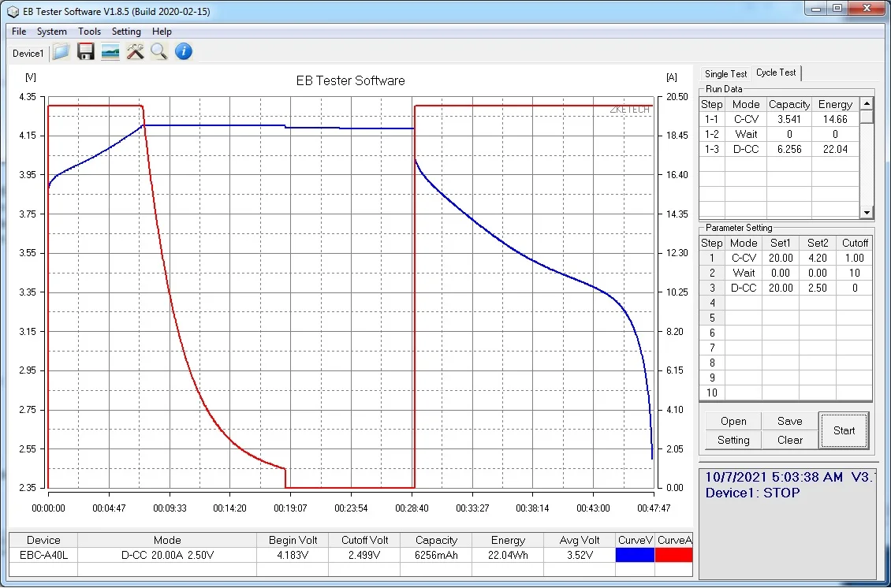
Task: Click step 1 Cutoff value 1.00
Action: 854,258
